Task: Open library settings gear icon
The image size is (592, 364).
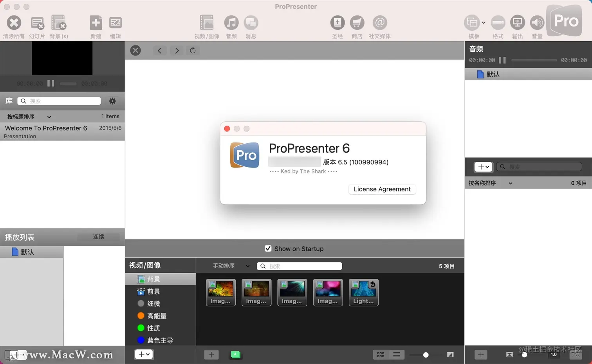Action: pyautogui.click(x=112, y=101)
